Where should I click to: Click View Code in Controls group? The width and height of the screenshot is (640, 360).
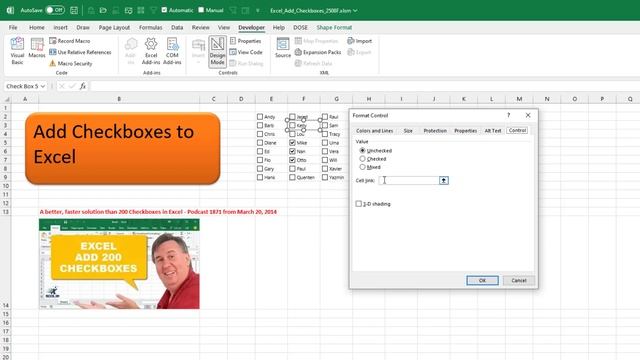point(246,52)
